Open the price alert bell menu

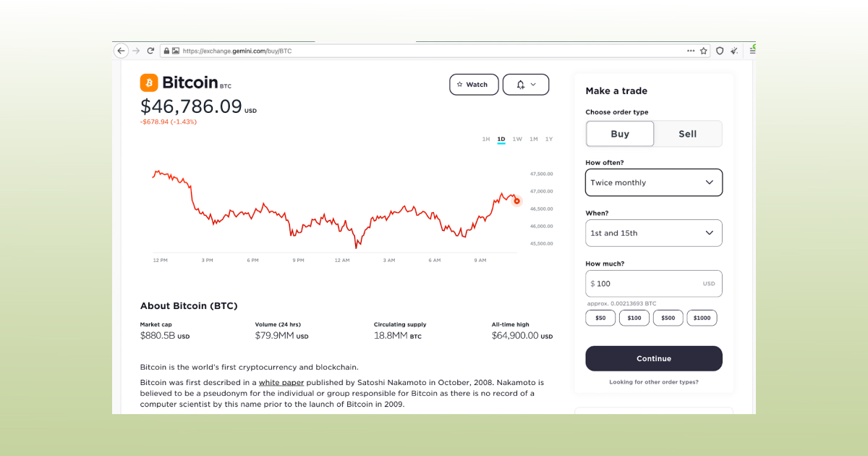click(526, 85)
